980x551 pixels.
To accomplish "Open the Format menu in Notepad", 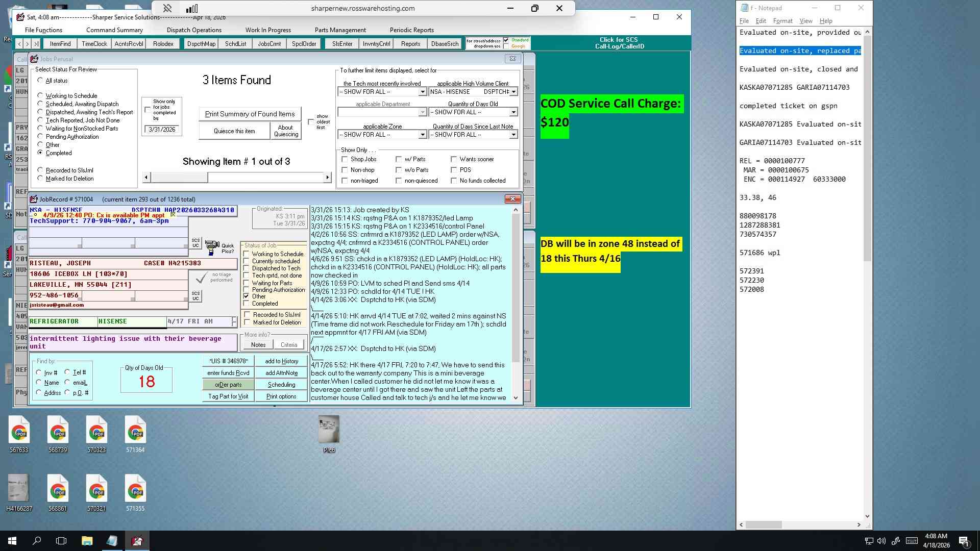I will point(782,21).
